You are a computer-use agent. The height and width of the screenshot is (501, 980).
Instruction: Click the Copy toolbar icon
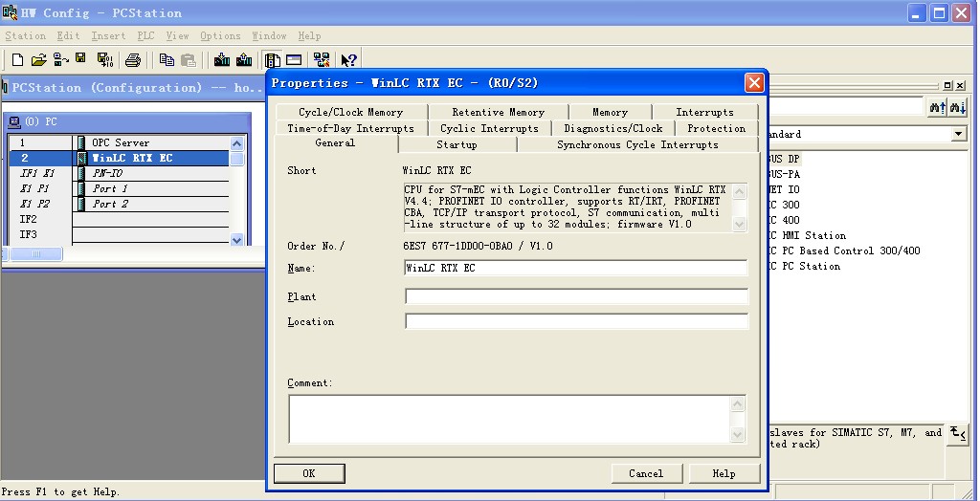coord(167,60)
